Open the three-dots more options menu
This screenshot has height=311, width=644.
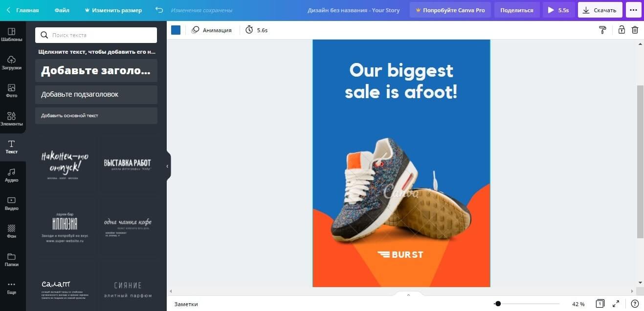pyautogui.click(x=633, y=10)
